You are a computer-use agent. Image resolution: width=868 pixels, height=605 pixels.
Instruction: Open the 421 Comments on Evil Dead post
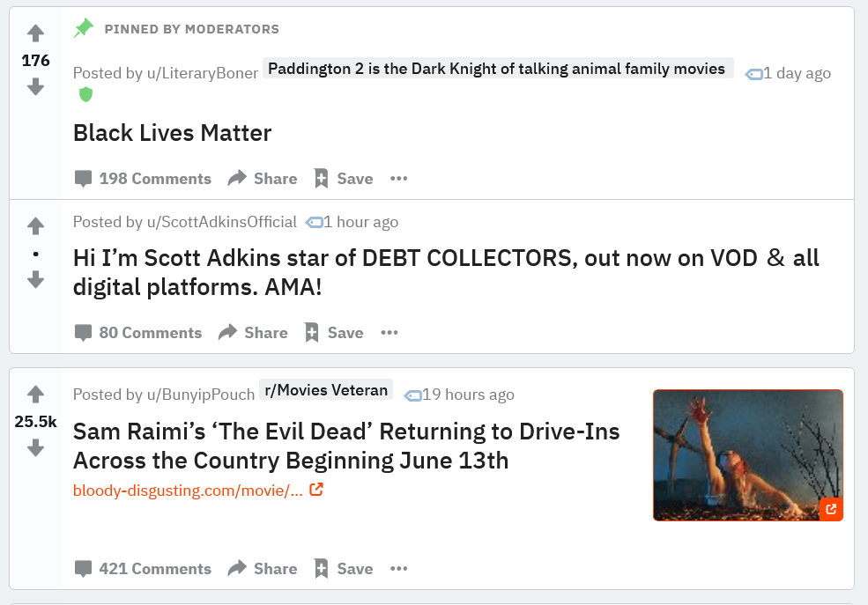pyautogui.click(x=144, y=569)
